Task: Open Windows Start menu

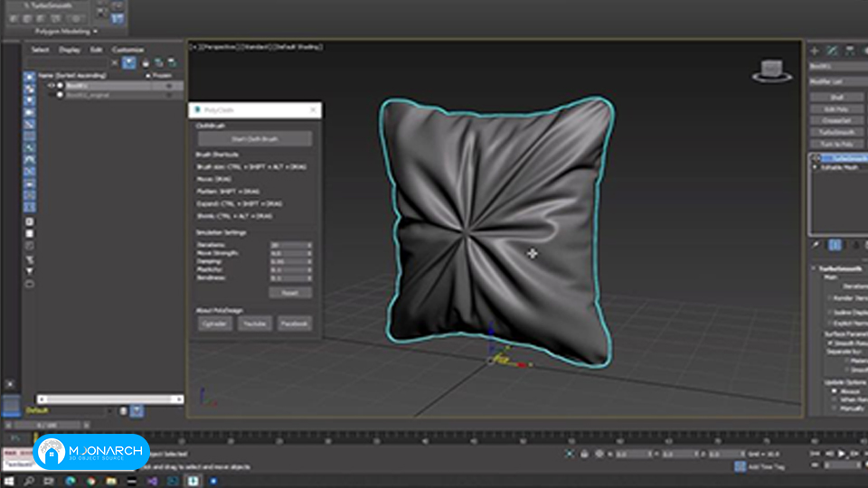Action: (x=9, y=481)
